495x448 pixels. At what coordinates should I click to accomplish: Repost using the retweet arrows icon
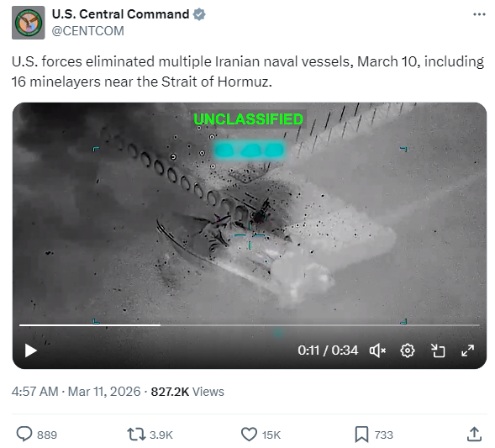(x=136, y=435)
